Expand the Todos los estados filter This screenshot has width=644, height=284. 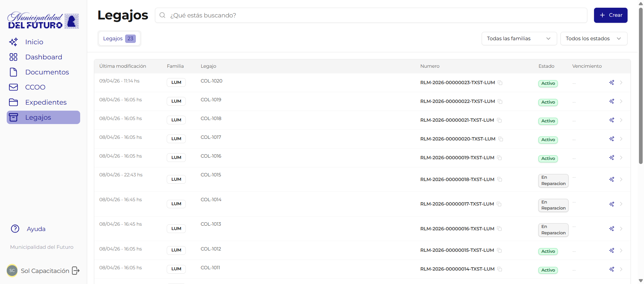(593, 39)
